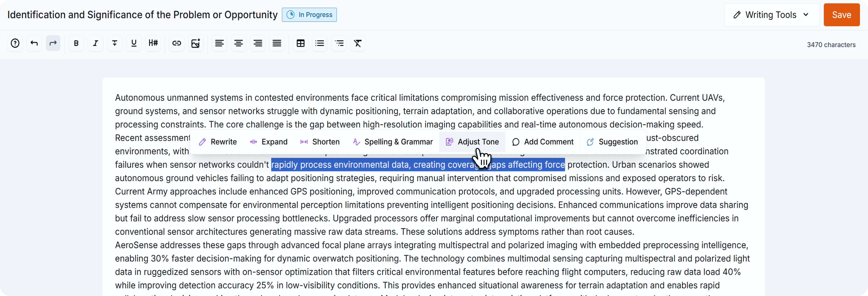Image resolution: width=868 pixels, height=296 pixels.
Task: Open the heading level (H#) options
Action: click(153, 43)
